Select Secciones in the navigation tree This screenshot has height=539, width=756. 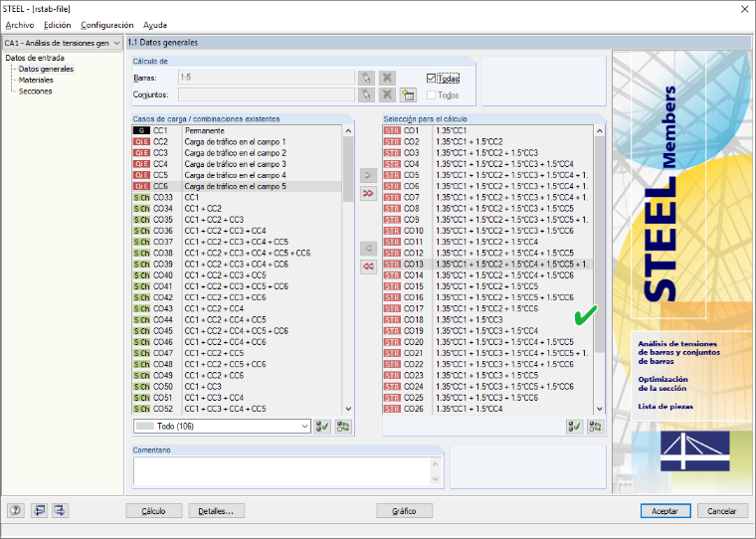(35, 91)
